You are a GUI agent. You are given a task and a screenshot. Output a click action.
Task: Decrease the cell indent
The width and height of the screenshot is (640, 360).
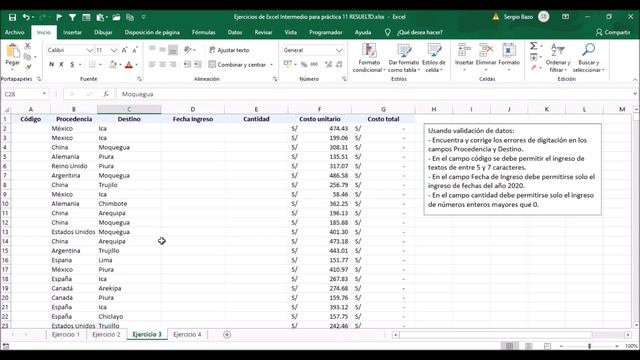pos(187,64)
